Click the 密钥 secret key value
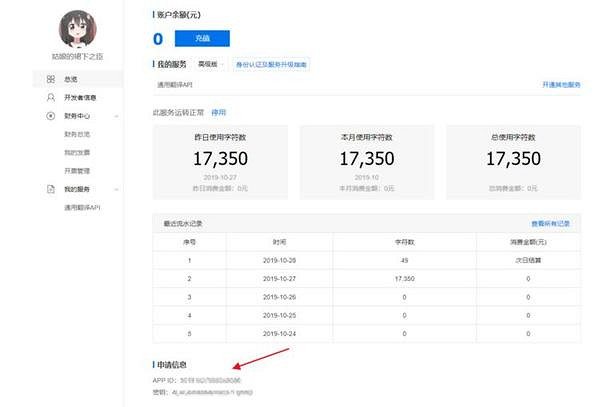Image resolution: width=614 pixels, height=407 pixels. point(212,392)
